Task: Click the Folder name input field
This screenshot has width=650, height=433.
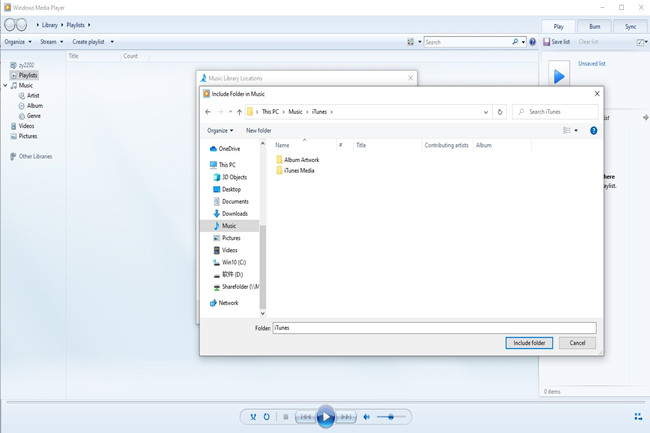Action: pos(434,328)
